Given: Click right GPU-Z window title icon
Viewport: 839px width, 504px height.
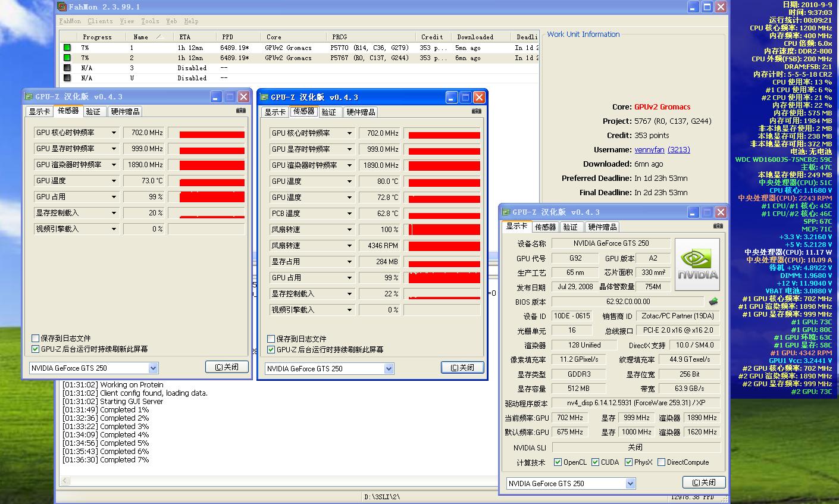Looking at the screenshot, I should (506, 212).
